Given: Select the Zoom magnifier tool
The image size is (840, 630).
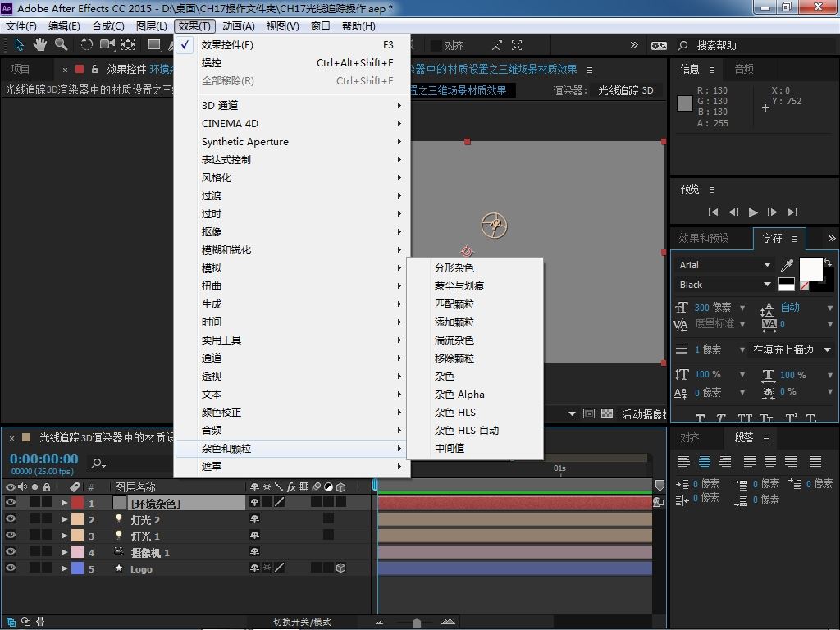Looking at the screenshot, I should click(61, 45).
